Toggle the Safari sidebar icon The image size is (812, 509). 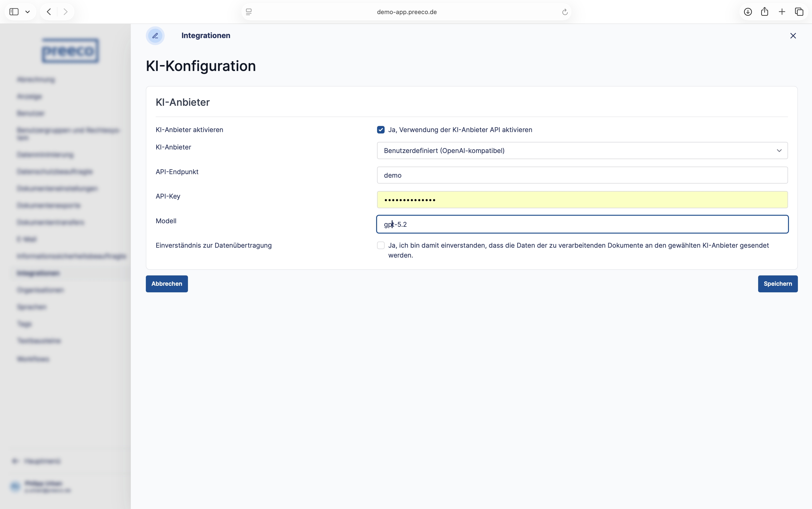[14, 12]
